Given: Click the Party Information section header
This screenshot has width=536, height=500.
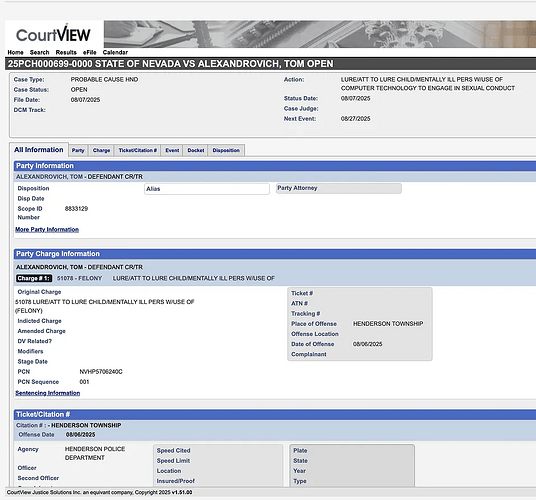Looking at the screenshot, I should (274, 166).
